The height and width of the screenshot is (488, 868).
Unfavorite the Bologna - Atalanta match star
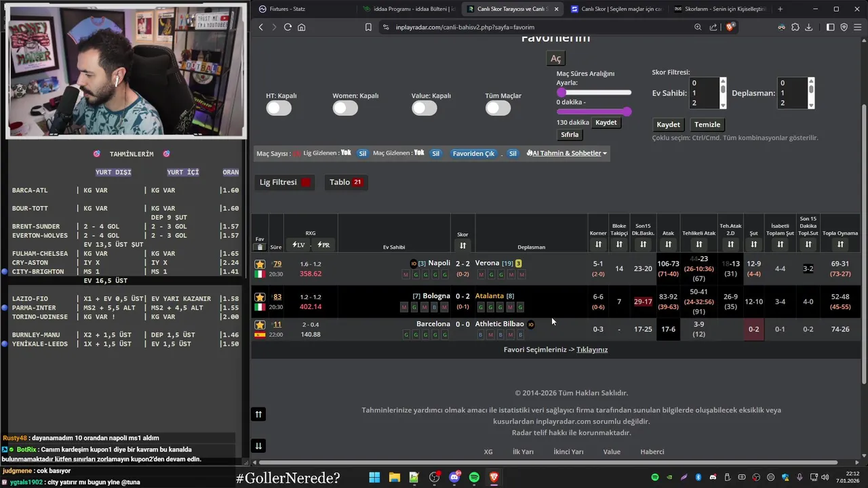click(x=260, y=297)
